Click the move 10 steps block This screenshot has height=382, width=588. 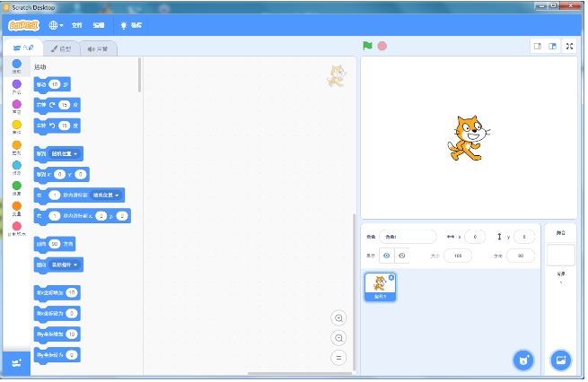(52, 85)
